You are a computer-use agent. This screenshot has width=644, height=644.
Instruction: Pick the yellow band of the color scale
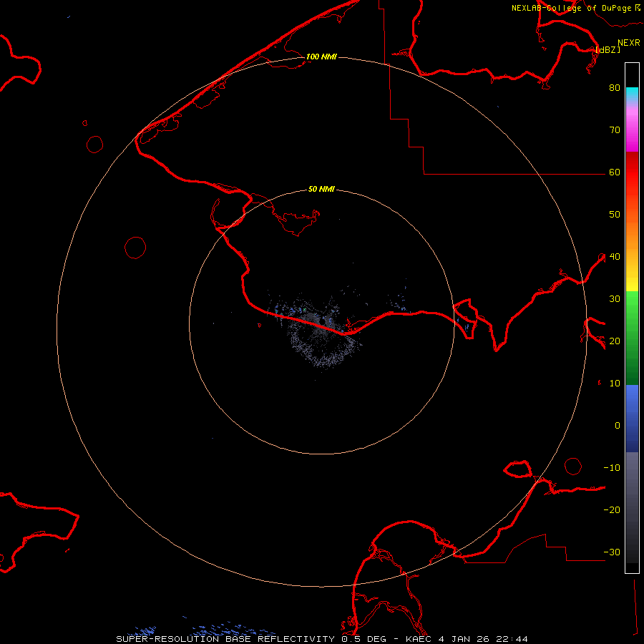[632, 284]
